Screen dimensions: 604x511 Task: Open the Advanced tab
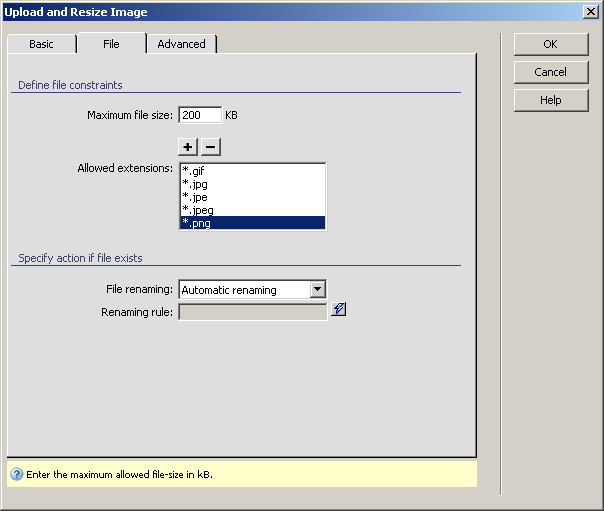[x=181, y=44]
